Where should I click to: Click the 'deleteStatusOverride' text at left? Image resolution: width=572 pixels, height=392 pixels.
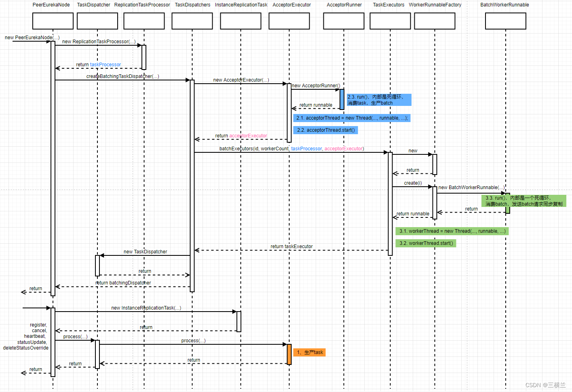pos(26,348)
